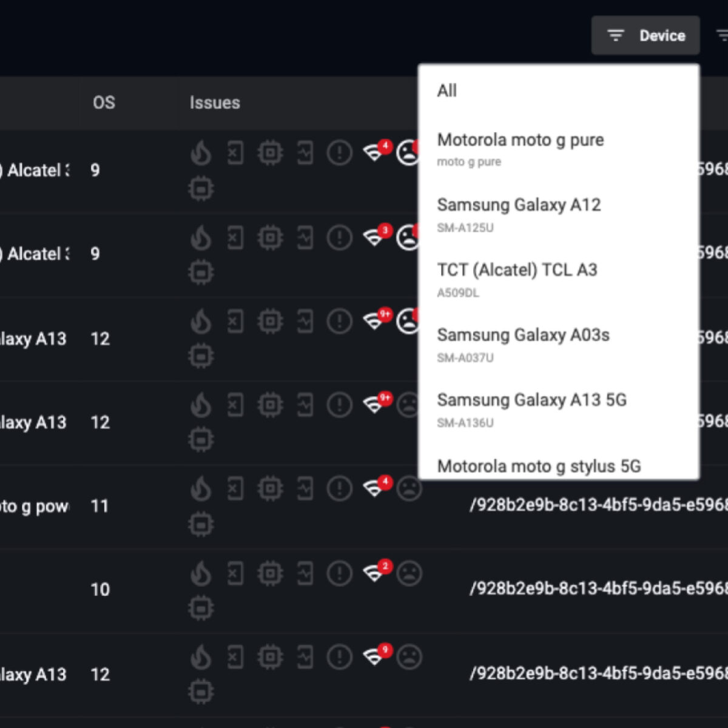Click the Issues column header
Screen dimensions: 728x728
[x=214, y=103]
